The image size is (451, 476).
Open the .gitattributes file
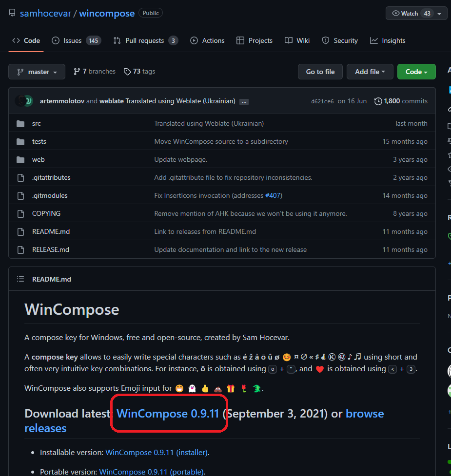coord(51,178)
